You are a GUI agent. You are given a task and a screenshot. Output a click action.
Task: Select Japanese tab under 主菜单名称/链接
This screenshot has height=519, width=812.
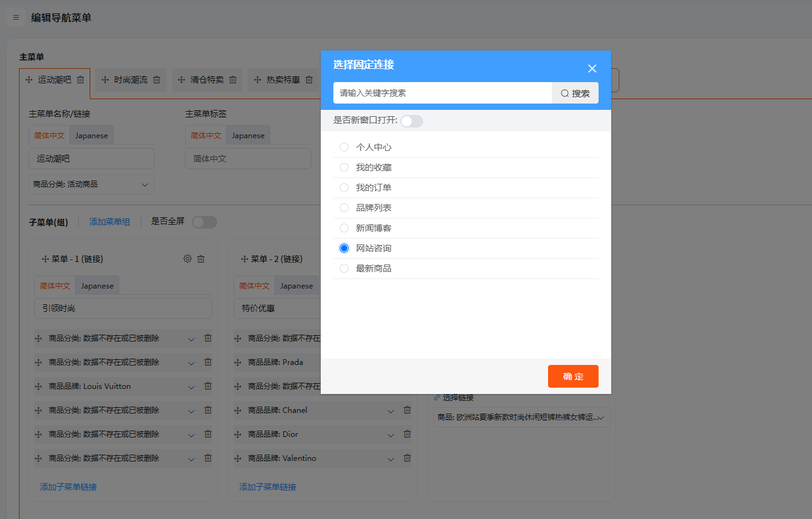coord(92,135)
